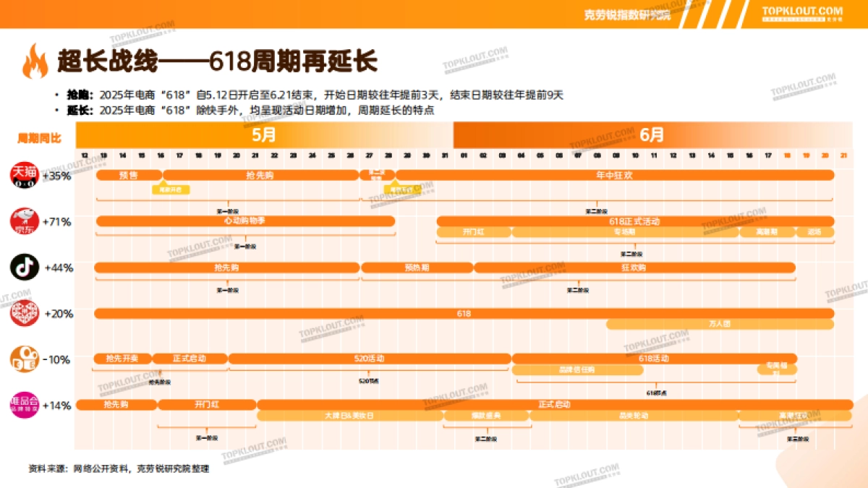868x488 pixels.
Task: Click the JD (京东) platform icon
Action: pos(23,222)
